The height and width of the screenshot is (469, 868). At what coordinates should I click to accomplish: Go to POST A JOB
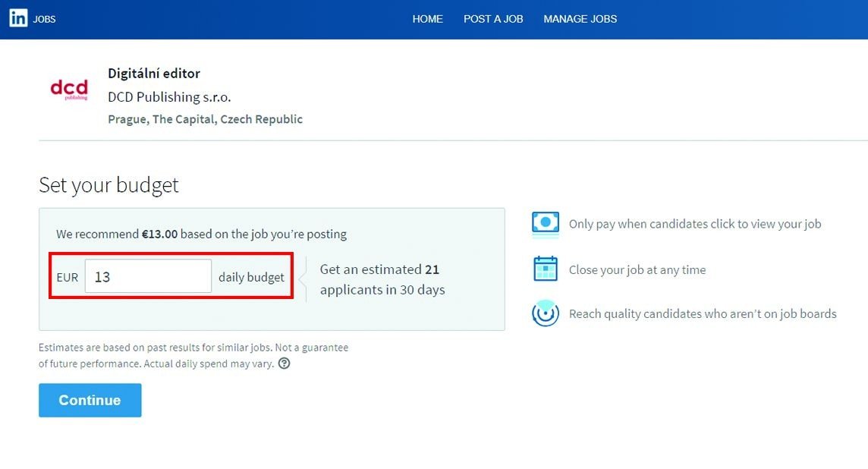(x=493, y=19)
